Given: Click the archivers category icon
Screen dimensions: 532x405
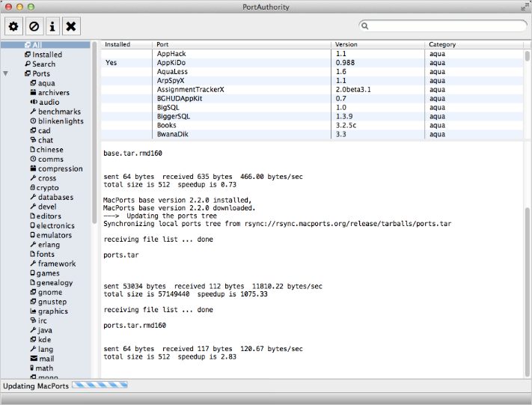Looking at the screenshot, I should coord(33,92).
